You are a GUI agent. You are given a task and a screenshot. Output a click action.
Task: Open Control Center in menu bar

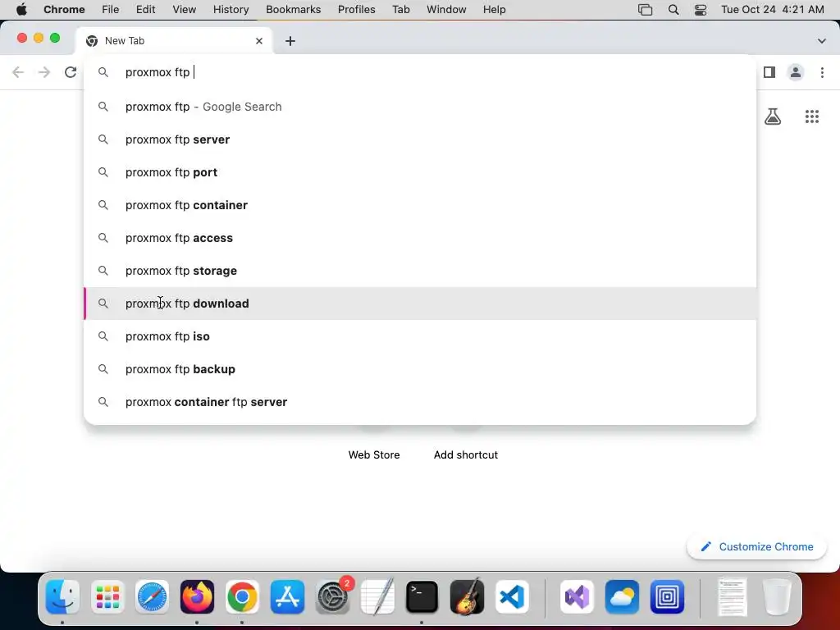(x=701, y=10)
